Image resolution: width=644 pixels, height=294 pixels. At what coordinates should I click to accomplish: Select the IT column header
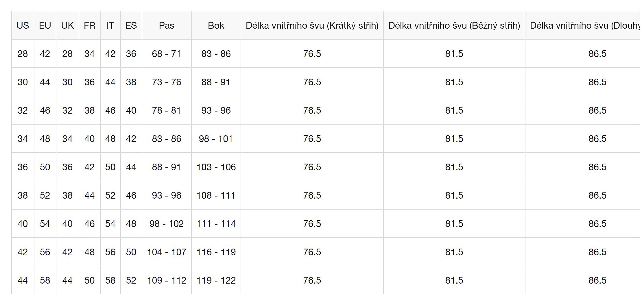coord(110,25)
